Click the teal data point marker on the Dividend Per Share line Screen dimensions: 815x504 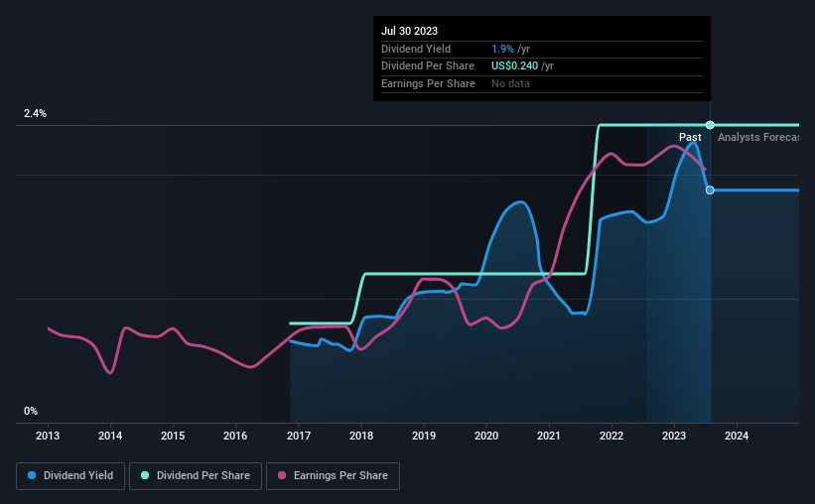tap(710, 125)
